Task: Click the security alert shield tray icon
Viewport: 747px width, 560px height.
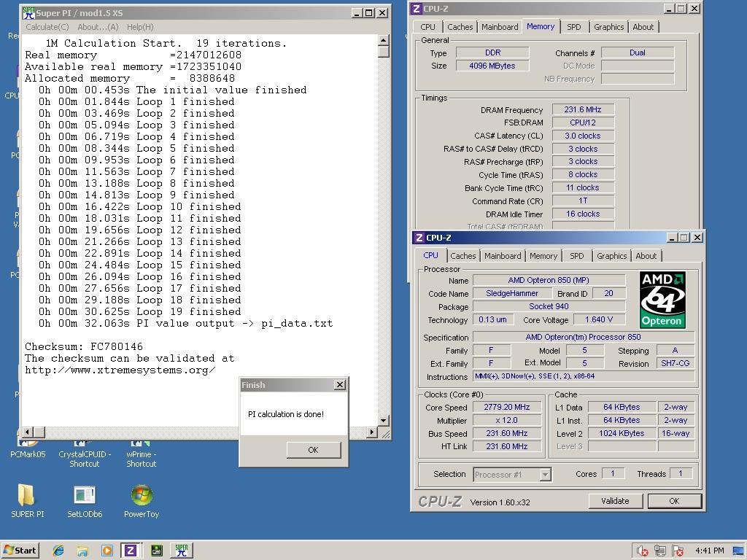Action: tap(677, 551)
